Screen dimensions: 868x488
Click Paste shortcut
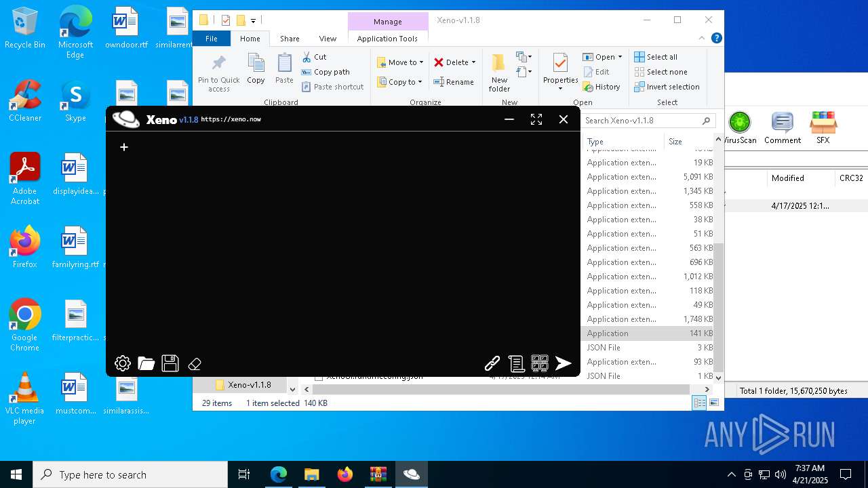[x=333, y=87]
